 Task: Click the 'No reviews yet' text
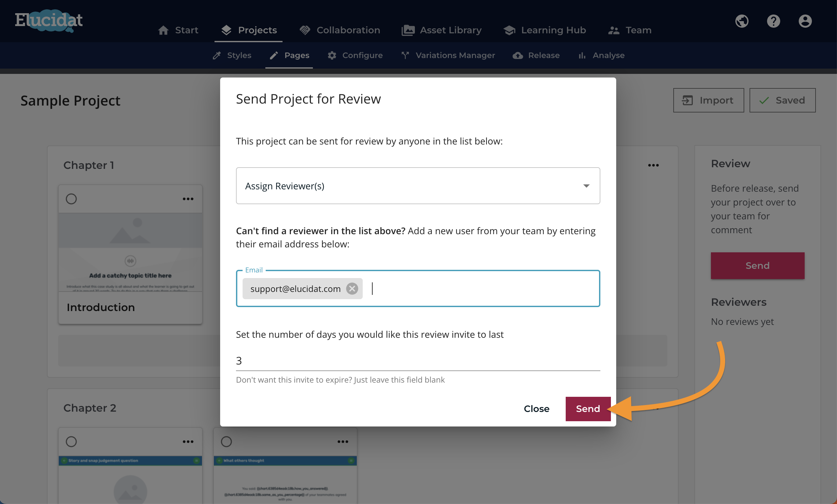coord(742,321)
